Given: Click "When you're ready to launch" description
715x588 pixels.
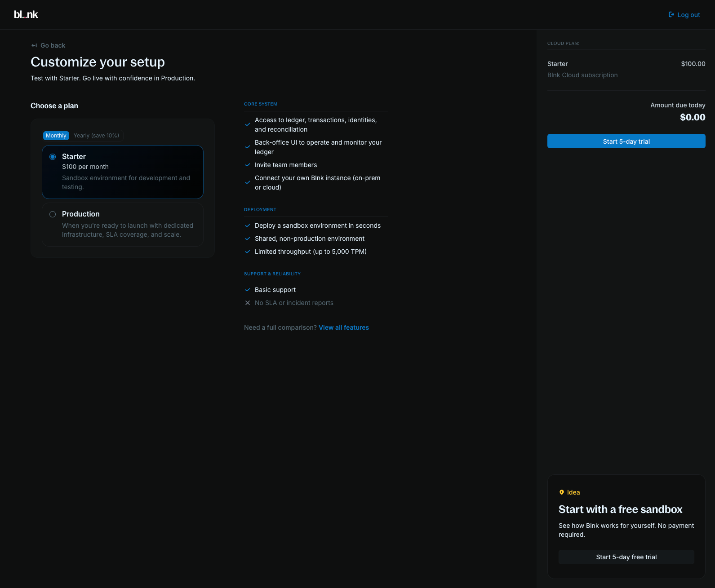Looking at the screenshot, I should click(x=128, y=230).
